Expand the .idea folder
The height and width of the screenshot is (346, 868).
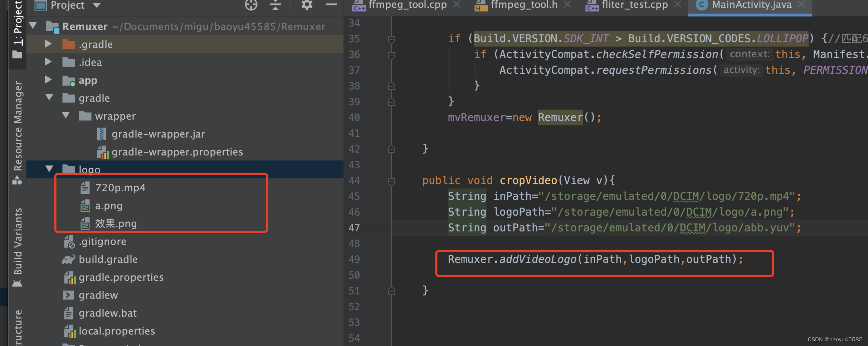point(48,62)
